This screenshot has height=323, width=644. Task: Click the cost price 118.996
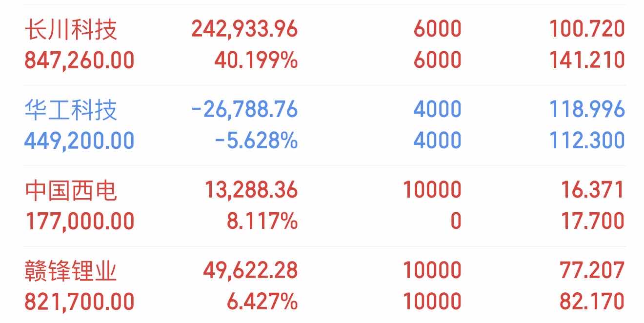587,109
